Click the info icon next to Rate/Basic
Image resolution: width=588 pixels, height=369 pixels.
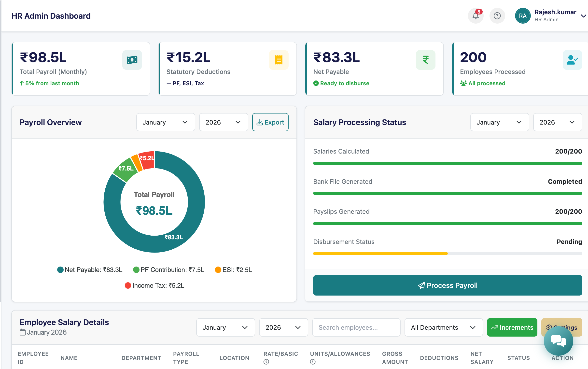point(266,362)
